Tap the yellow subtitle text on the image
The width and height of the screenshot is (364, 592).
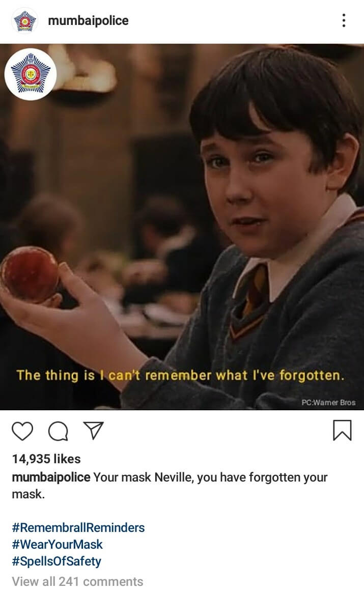[181, 375]
